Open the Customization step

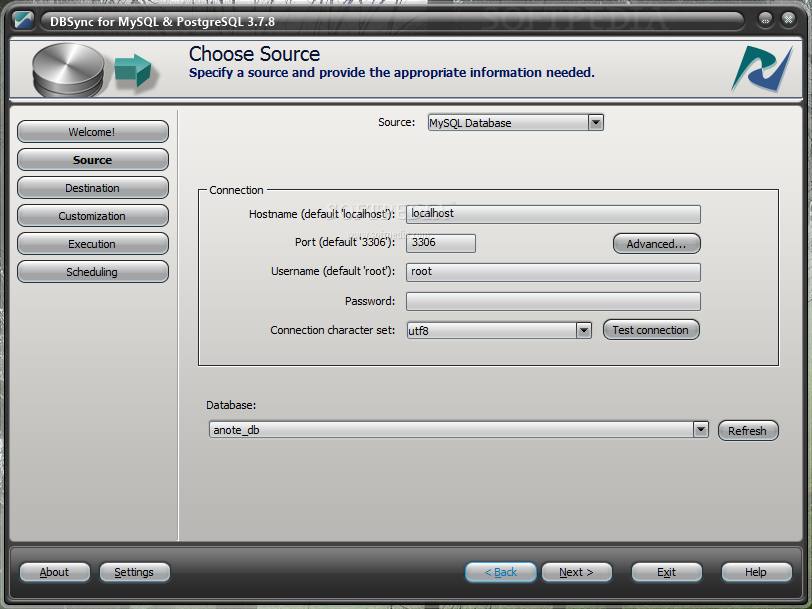93,215
